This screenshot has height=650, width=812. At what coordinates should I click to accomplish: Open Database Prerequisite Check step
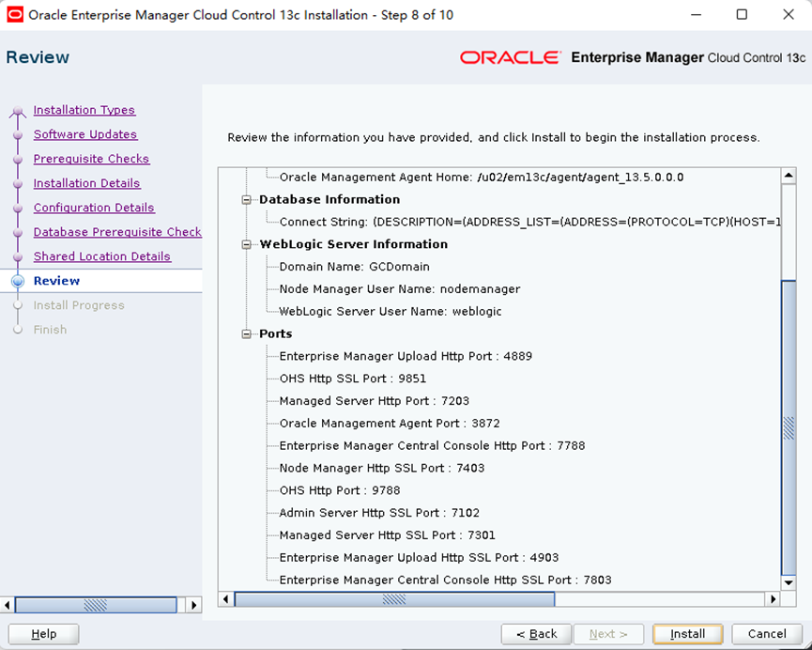(117, 232)
